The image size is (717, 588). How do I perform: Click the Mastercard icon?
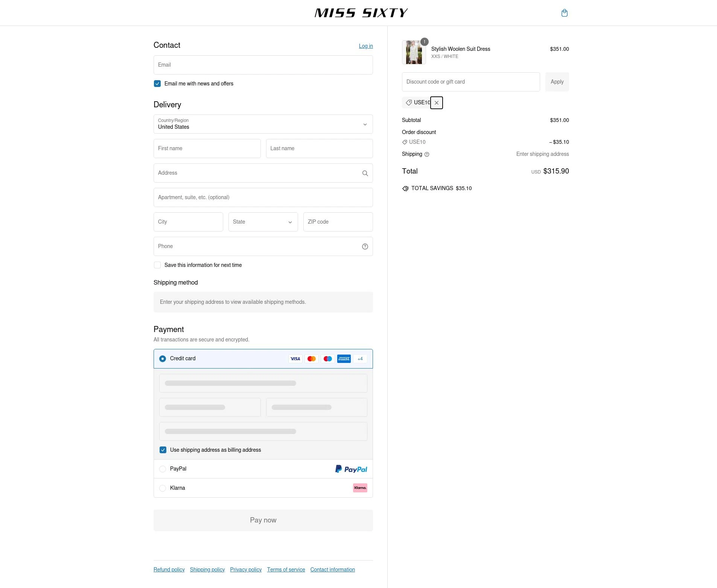click(312, 359)
